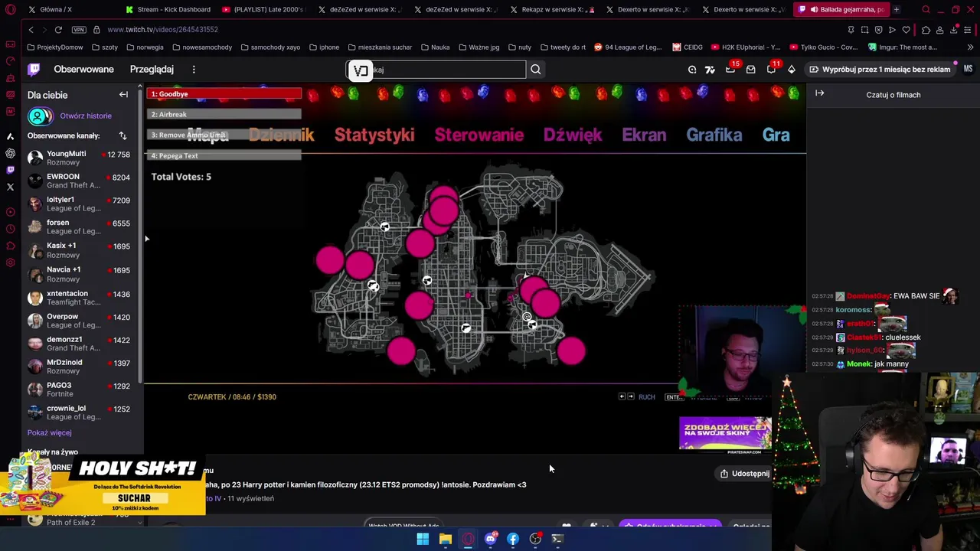Open the '94 League of Leg...' bookmark
Screen dimensions: 980x551
(x=628, y=47)
